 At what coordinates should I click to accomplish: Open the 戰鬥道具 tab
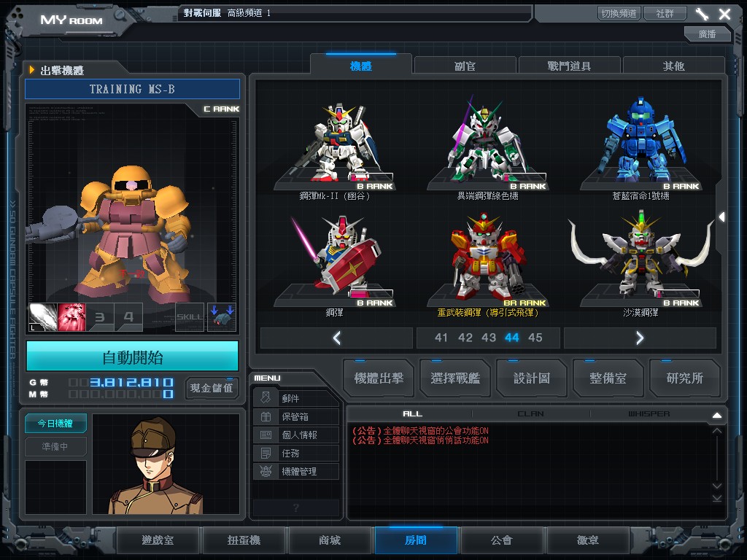point(569,66)
